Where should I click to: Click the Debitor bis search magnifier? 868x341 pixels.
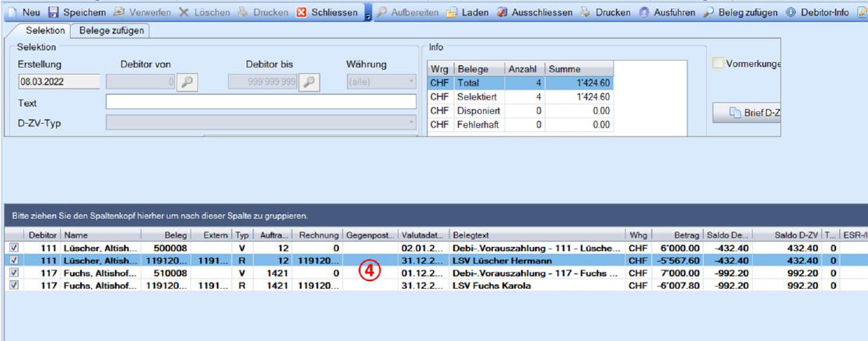[x=310, y=82]
